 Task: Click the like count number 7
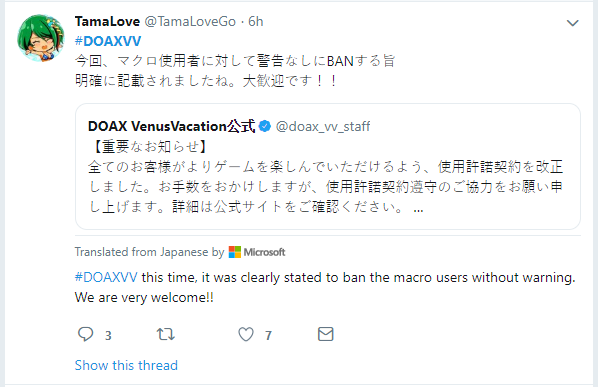(268, 336)
